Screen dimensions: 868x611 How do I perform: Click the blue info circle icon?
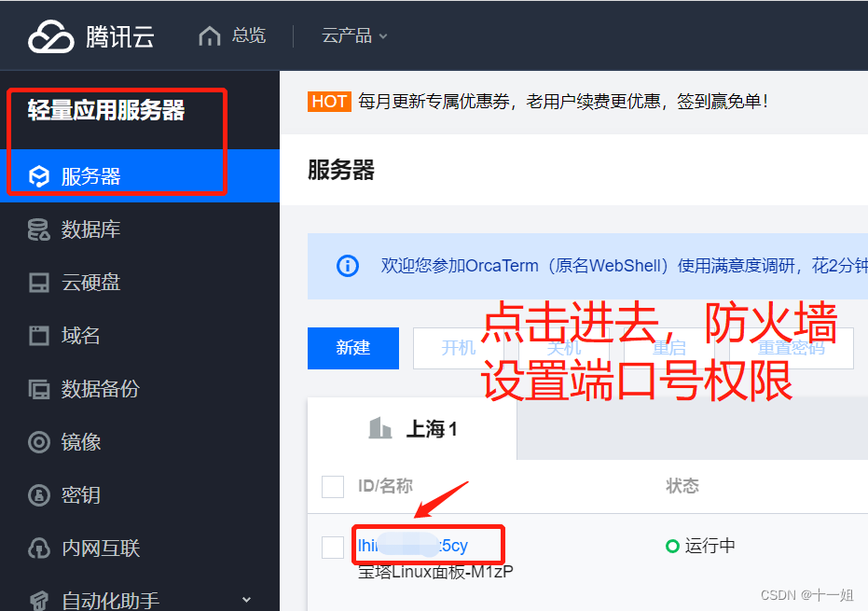click(x=348, y=266)
